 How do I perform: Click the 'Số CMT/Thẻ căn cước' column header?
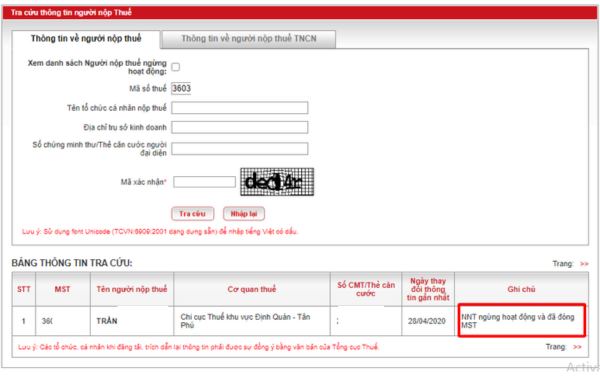(366, 289)
